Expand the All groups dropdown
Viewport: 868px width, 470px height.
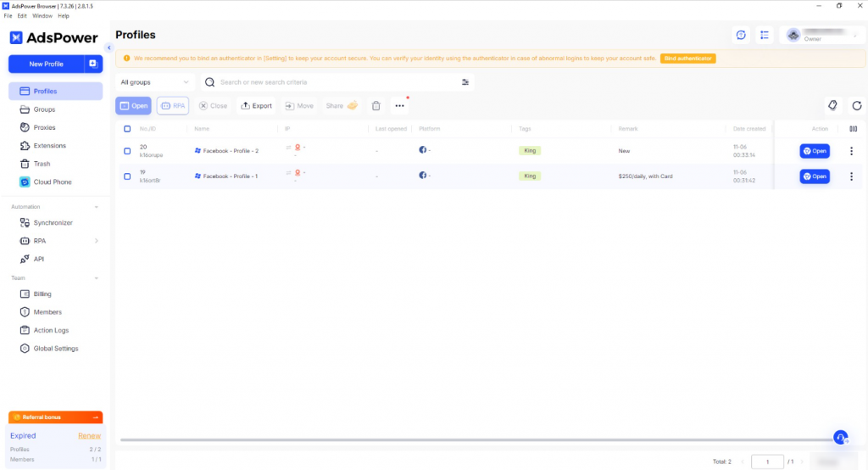154,82
